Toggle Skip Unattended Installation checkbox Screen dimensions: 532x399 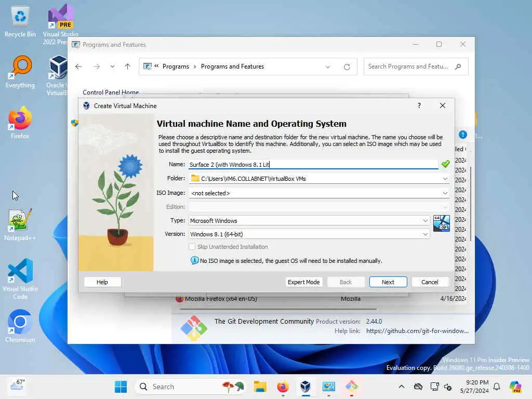tap(192, 247)
